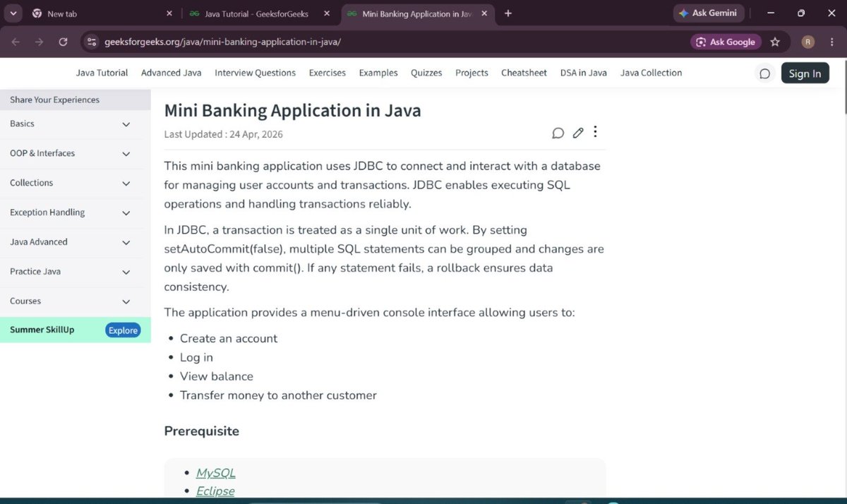Close the Java Tutorial tab
Image resolution: width=847 pixels, height=504 pixels.
pyautogui.click(x=326, y=13)
